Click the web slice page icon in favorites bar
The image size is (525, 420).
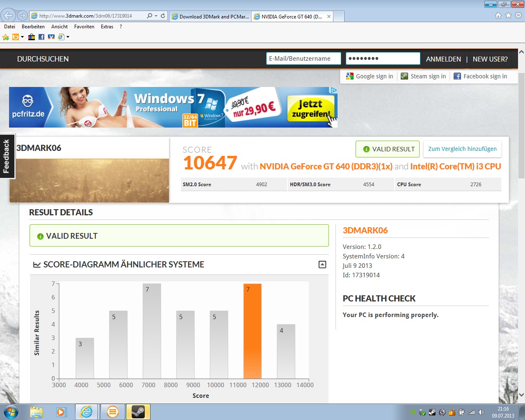pyautogui.click(x=61, y=37)
